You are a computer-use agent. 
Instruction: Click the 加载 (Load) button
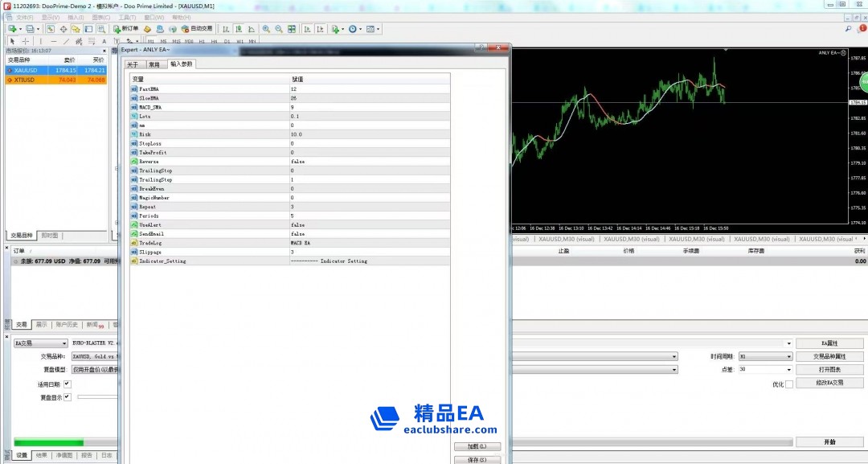coord(477,446)
